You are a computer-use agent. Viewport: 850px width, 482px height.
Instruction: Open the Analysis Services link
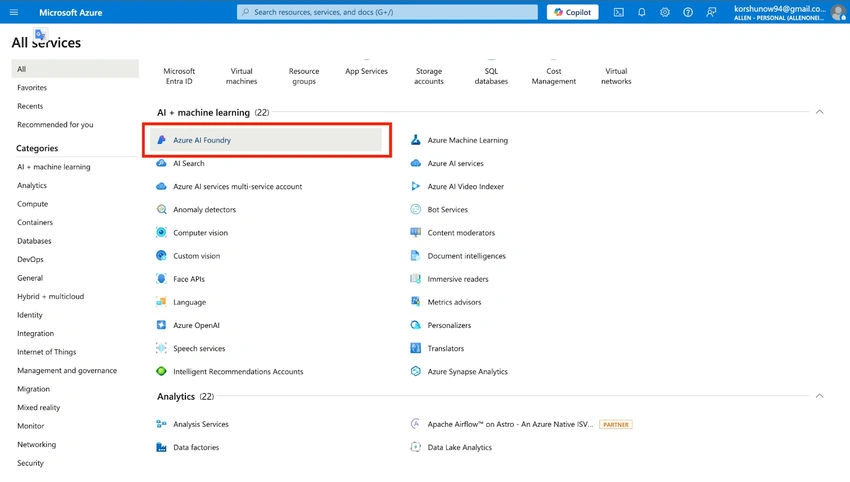(x=201, y=425)
